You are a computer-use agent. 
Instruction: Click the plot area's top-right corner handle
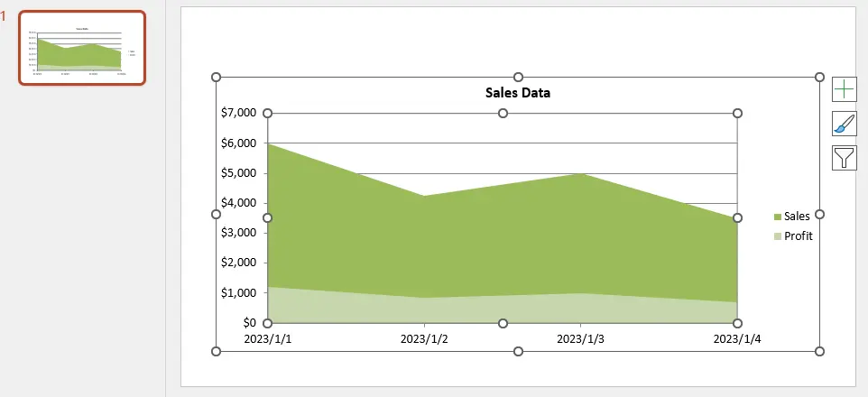737,113
